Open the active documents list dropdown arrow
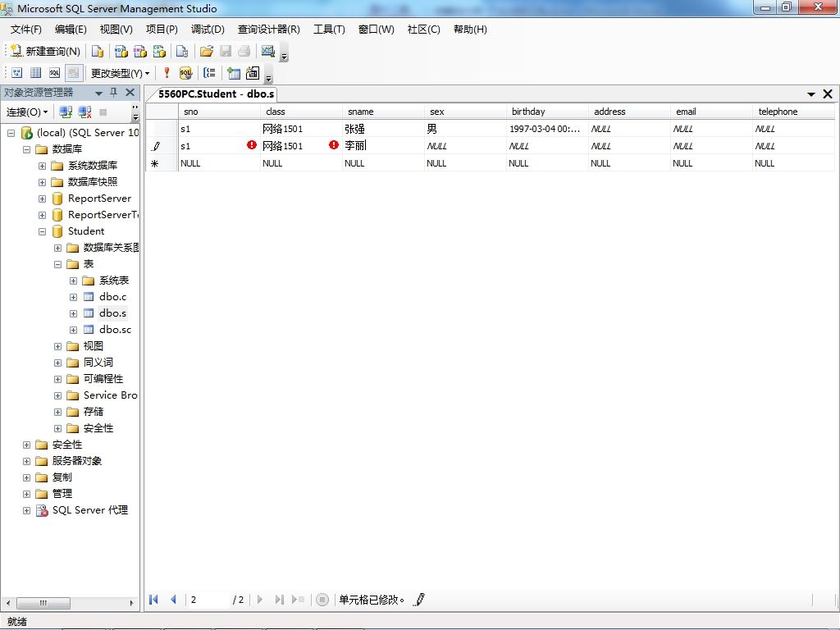Image resolution: width=840 pixels, height=630 pixels. 811,94
